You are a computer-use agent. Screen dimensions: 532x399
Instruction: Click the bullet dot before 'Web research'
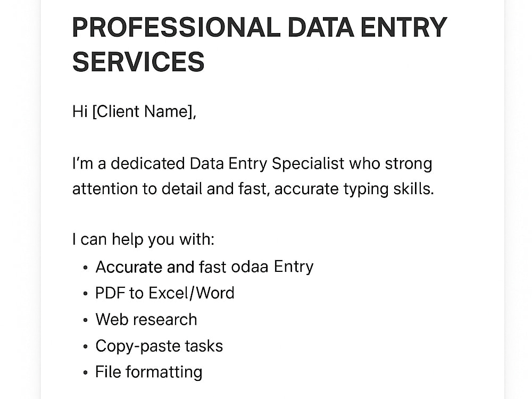click(85, 320)
